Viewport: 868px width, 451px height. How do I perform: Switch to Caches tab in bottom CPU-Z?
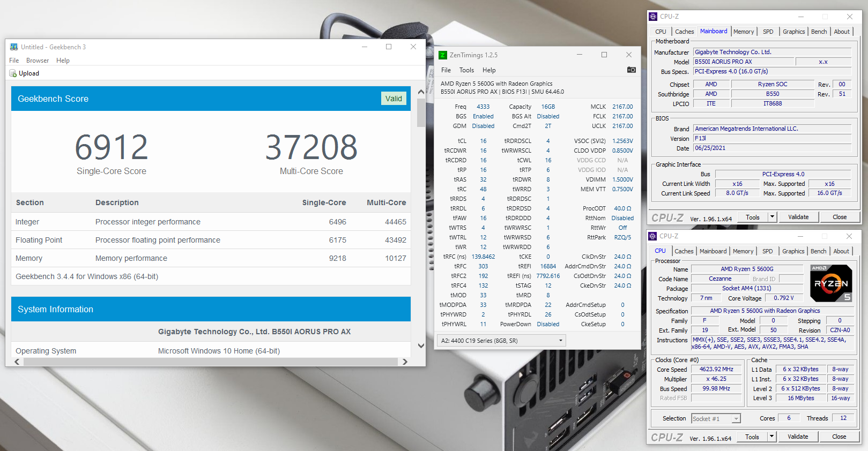pos(684,251)
